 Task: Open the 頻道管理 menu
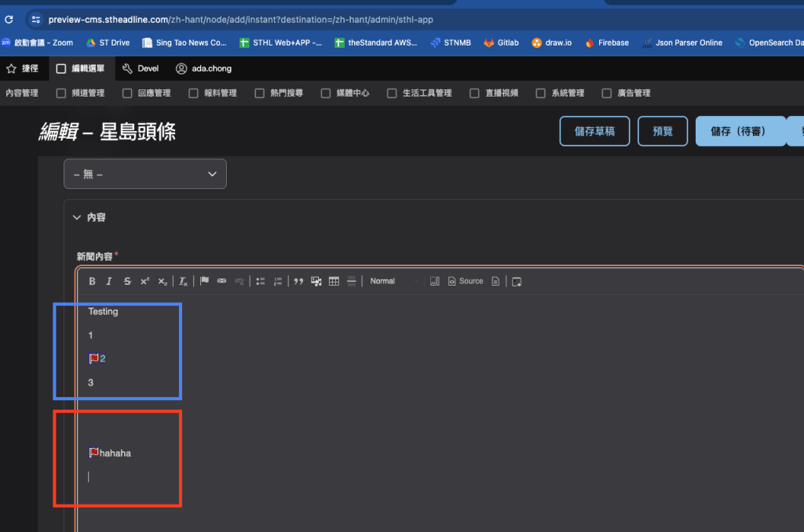tap(80, 93)
